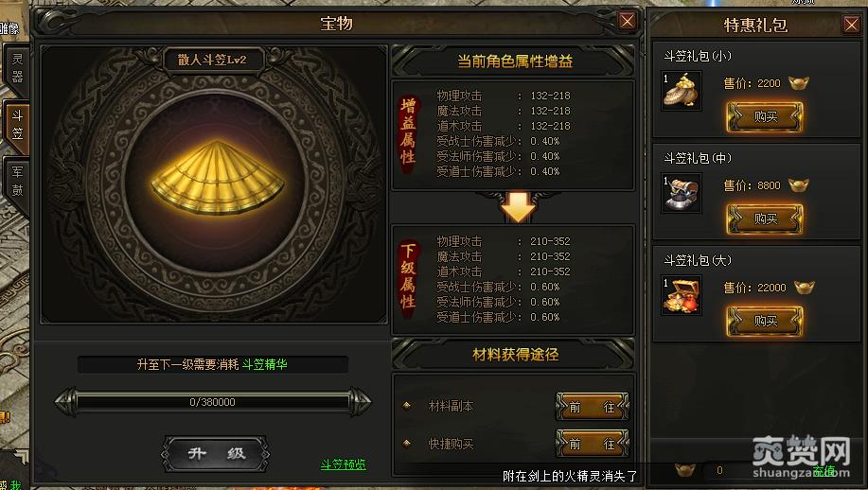868x490 pixels.
Task: Click gold ingot icon beside price 8800
Action: (798, 185)
